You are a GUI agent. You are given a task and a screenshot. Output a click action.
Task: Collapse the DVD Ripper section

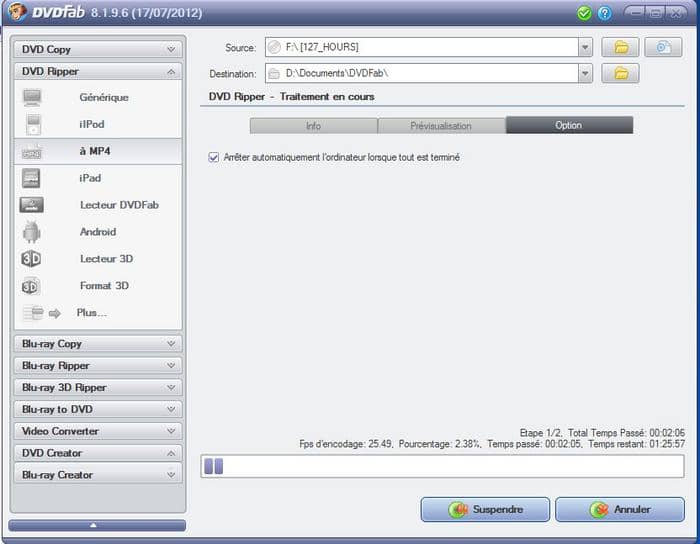98,71
